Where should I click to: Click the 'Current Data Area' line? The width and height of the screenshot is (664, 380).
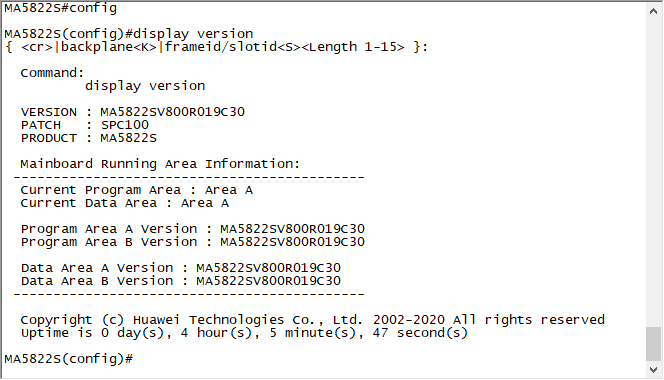(x=124, y=203)
